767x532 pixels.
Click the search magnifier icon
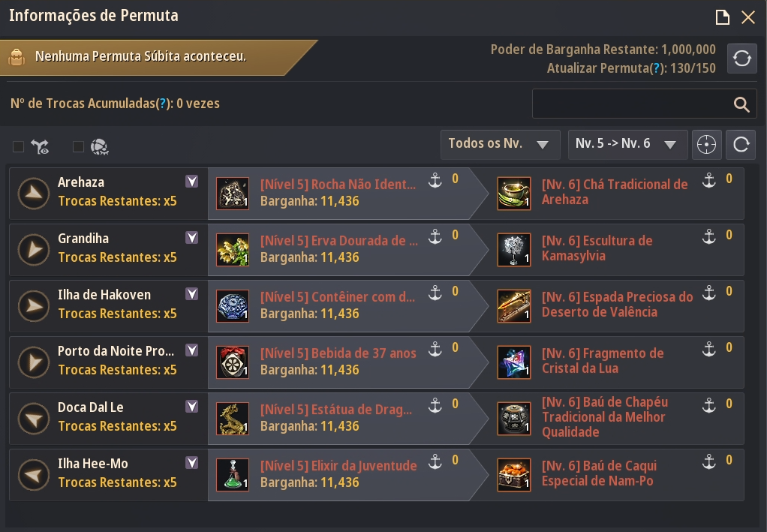[741, 105]
